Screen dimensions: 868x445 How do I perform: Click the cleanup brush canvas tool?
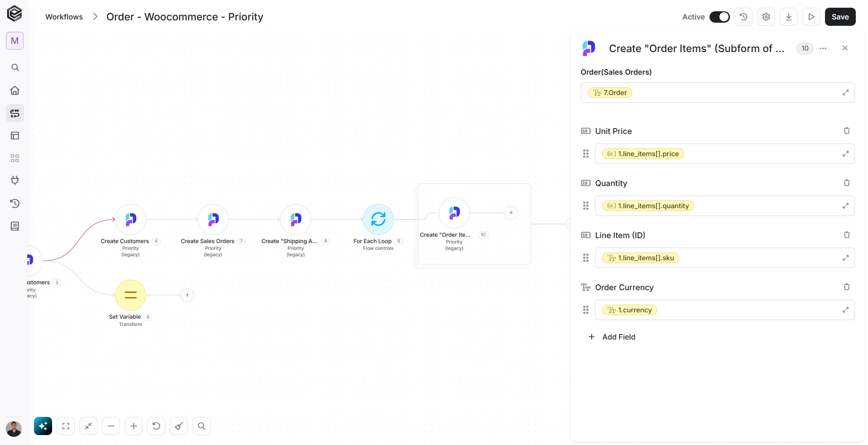click(x=179, y=426)
